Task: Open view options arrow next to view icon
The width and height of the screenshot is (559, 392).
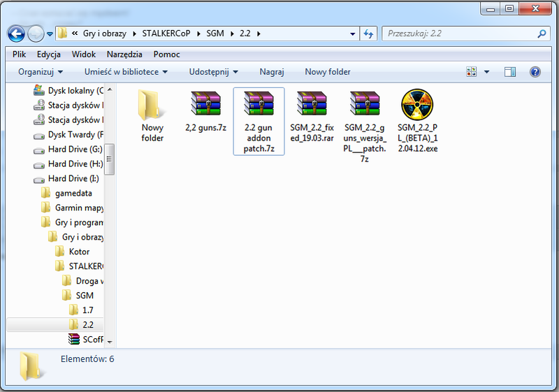Action: pyautogui.click(x=486, y=72)
